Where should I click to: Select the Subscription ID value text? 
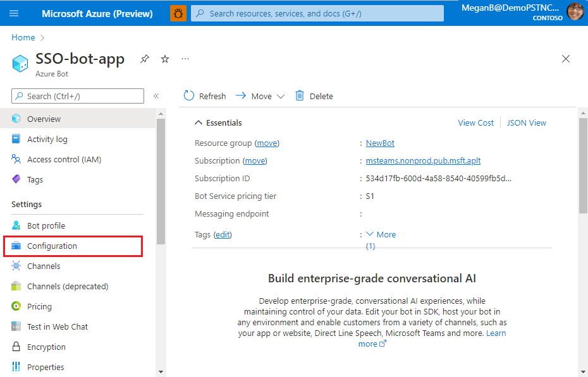[438, 178]
